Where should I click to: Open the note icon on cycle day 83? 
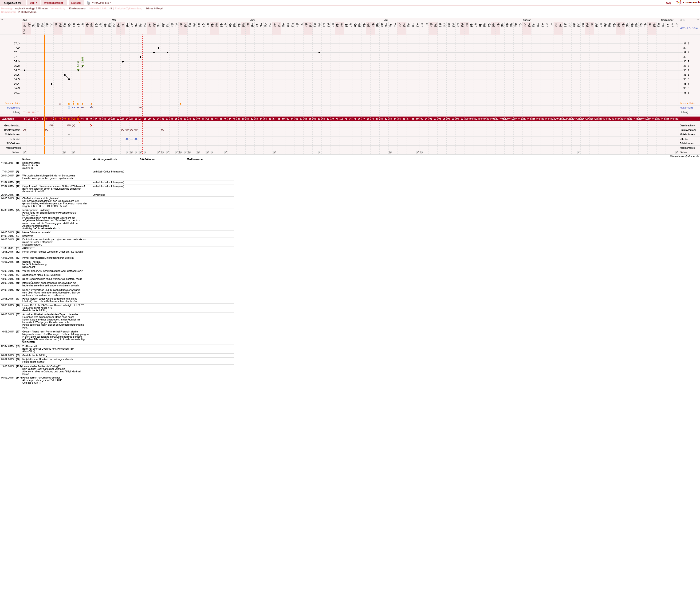(x=391, y=152)
